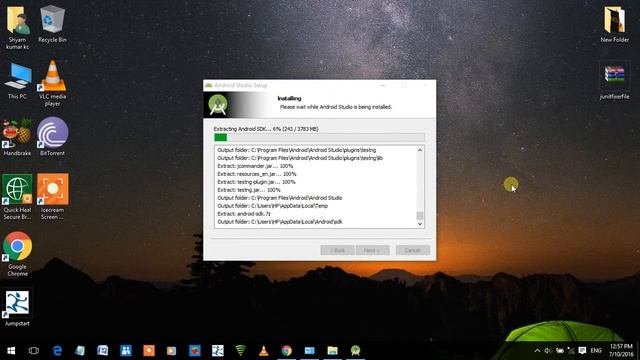Select 'Extract: jcommander.jar... 100%' log line
This screenshot has width=640, height=360.
tap(255, 166)
